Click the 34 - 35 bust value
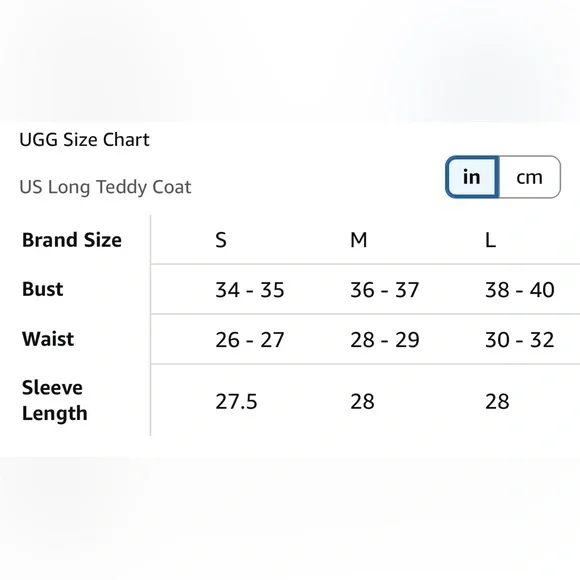 click(250, 290)
